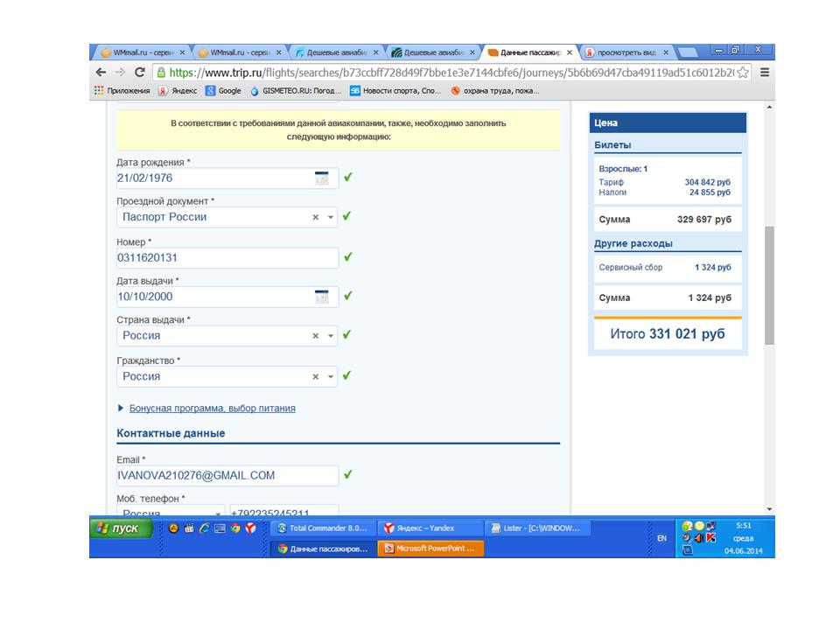The width and height of the screenshot is (840, 630).
Task: Click the Email input field
Action: click(227, 476)
